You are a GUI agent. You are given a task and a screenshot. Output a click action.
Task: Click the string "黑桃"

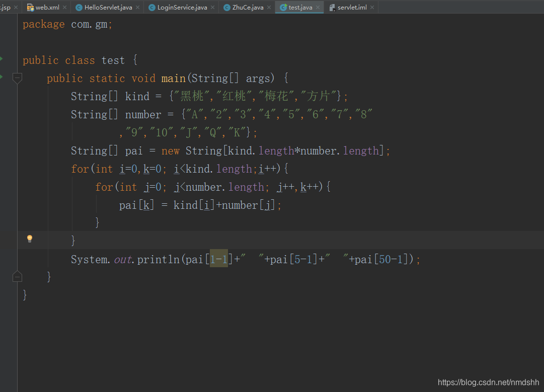pos(193,96)
